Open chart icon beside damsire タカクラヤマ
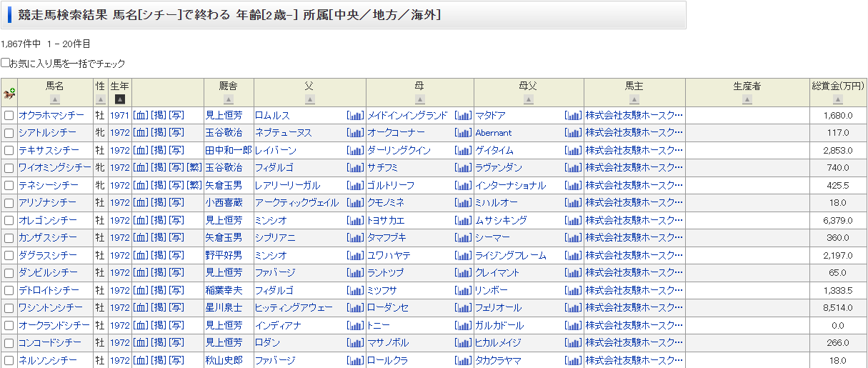 coord(574,360)
